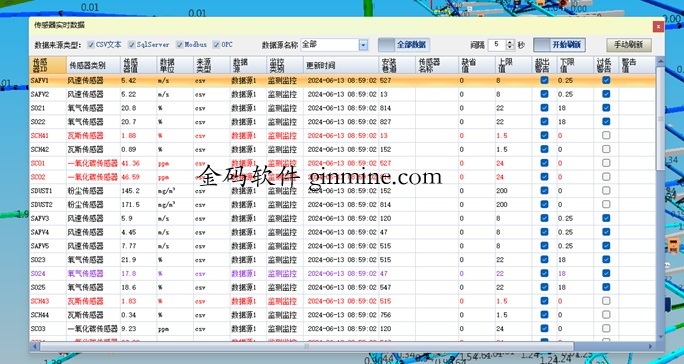Image resolution: width=684 pixels, height=364 pixels.
Task: Uncheck 过低警告 for row SO24
Action: [x=606, y=273]
